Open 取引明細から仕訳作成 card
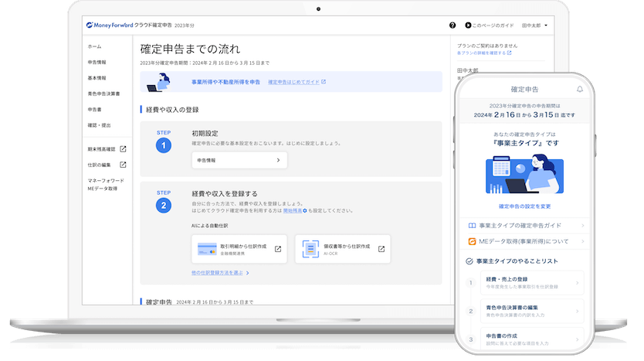Image resolution: width=644 pixels, height=361 pixels. point(239,249)
